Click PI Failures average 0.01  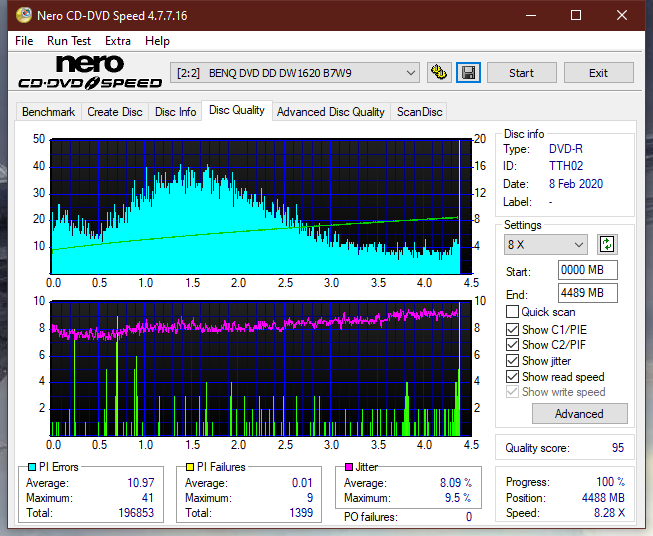tap(302, 483)
